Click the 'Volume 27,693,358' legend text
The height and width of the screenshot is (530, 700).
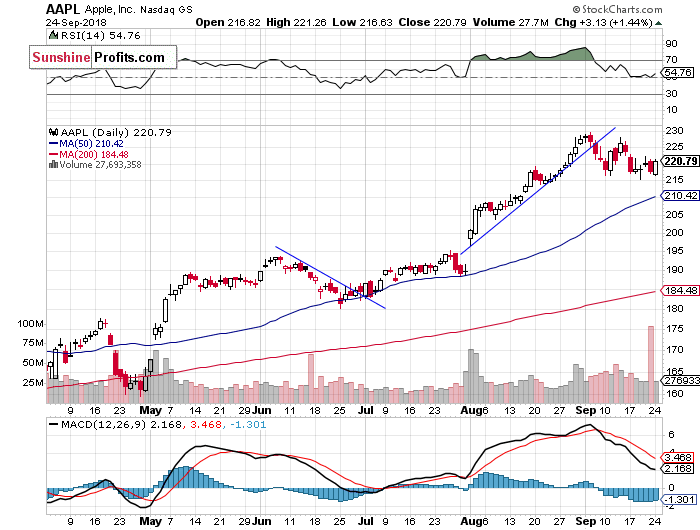(100, 165)
